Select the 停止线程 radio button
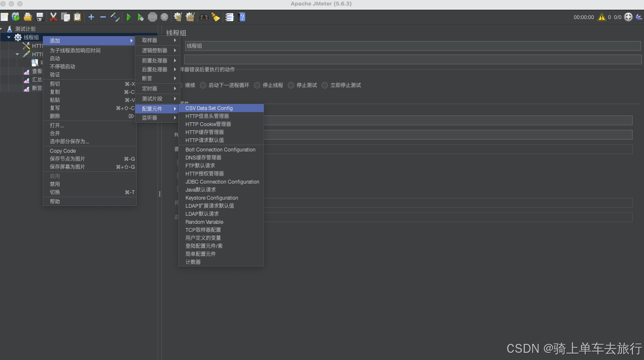 257,85
